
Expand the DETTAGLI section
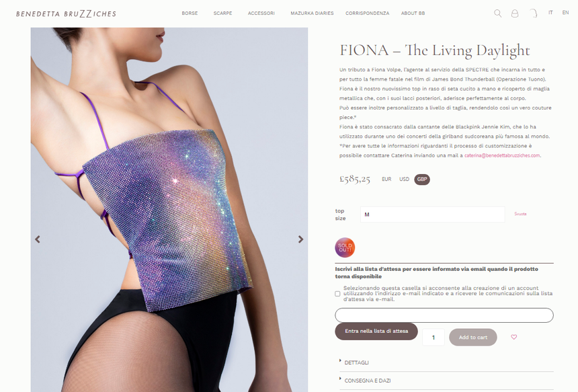coord(356,362)
